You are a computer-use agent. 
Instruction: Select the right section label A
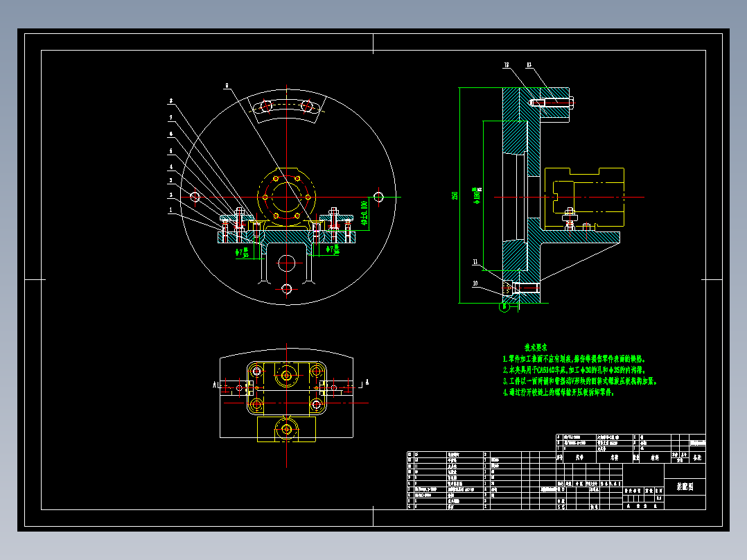click(x=367, y=383)
